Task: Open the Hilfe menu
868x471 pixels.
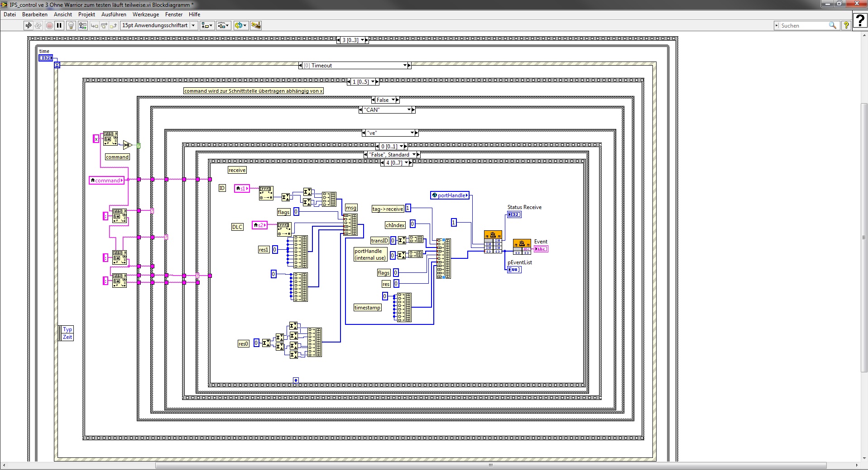Action: (194, 14)
